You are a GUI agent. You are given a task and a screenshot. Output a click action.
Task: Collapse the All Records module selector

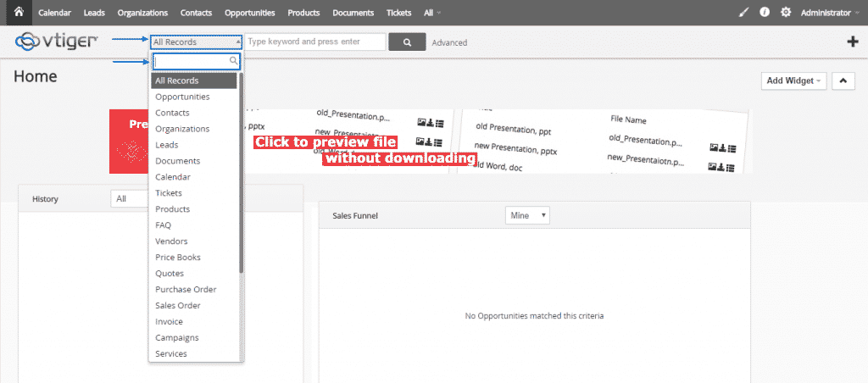pos(196,42)
